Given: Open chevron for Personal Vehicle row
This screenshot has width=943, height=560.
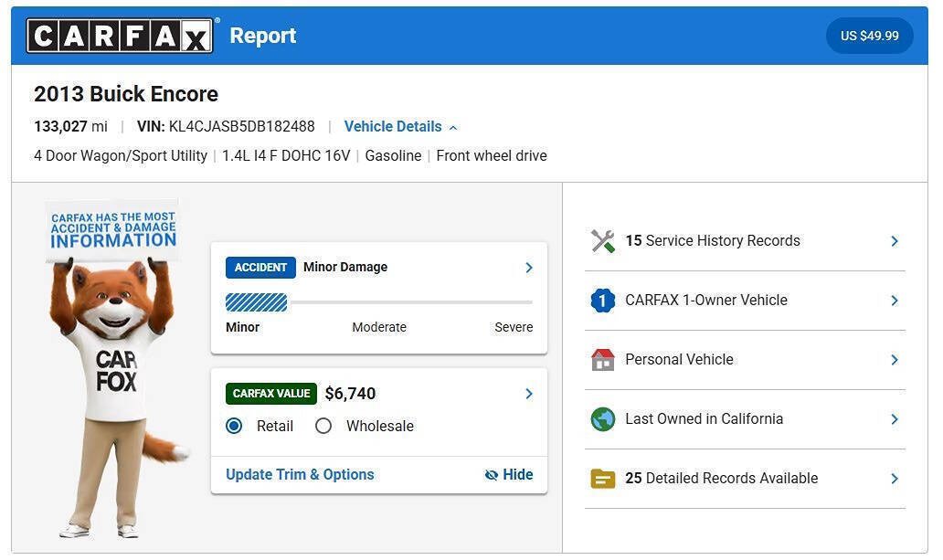Looking at the screenshot, I should click(x=895, y=360).
